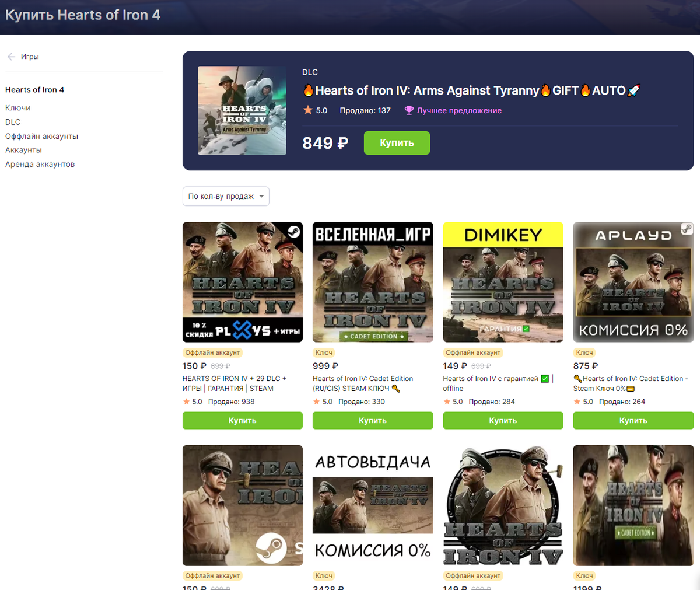Image resolution: width=700 pixels, height=590 pixels.
Task: Open Cadet Edition (RU/CIS) STEAM КЛЮЧ title
Action: point(363,383)
